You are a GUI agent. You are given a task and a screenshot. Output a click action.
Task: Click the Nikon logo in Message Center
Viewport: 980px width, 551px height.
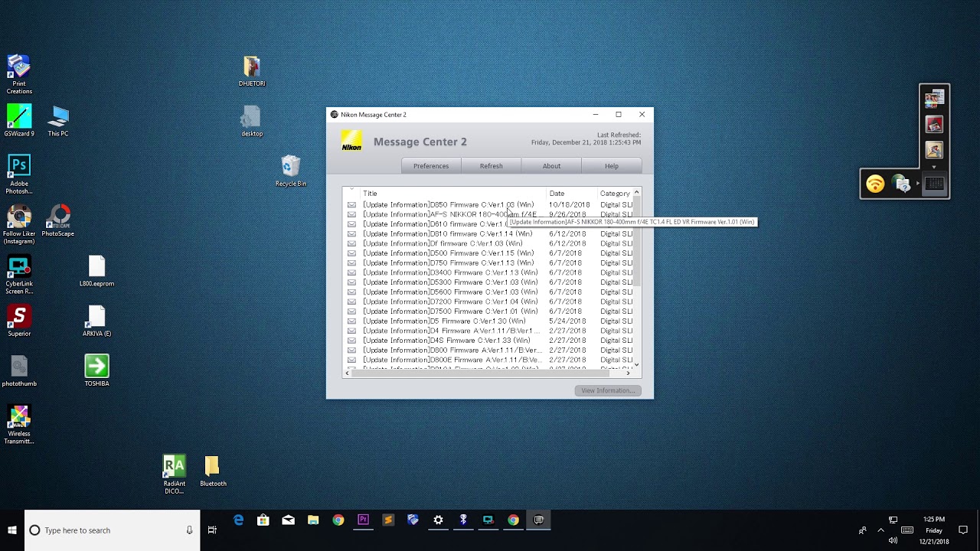pos(351,142)
